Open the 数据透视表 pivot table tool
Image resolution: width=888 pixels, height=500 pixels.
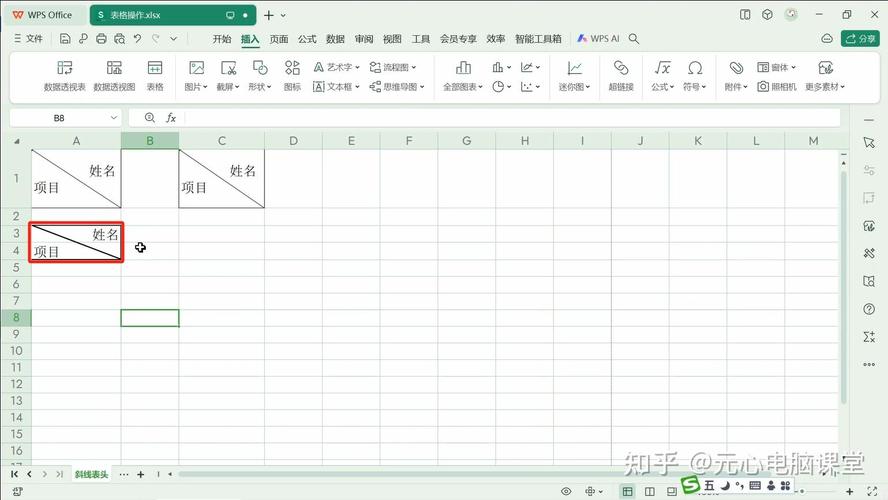[x=65, y=76]
